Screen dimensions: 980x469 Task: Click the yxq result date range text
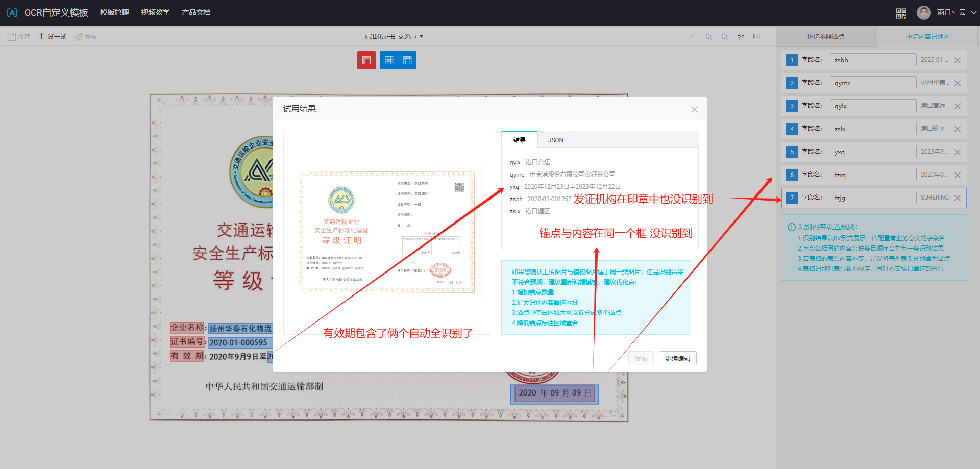(x=572, y=187)
